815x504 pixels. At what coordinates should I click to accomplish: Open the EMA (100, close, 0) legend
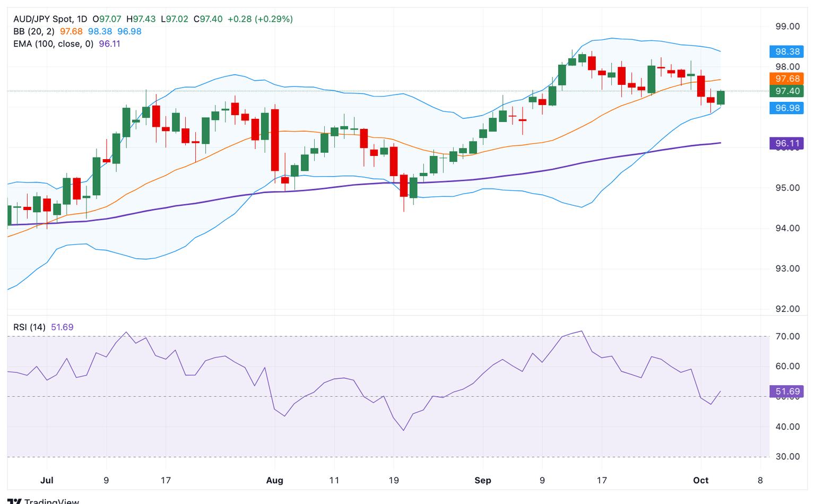[53, 44]
